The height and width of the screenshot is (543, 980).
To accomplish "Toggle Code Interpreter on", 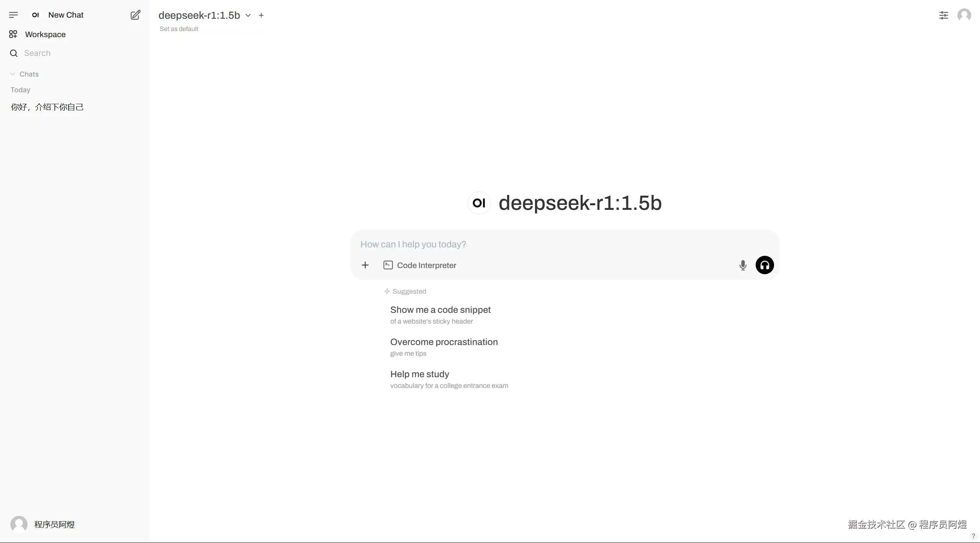I will pyautogui.click(x=420, y=265).
